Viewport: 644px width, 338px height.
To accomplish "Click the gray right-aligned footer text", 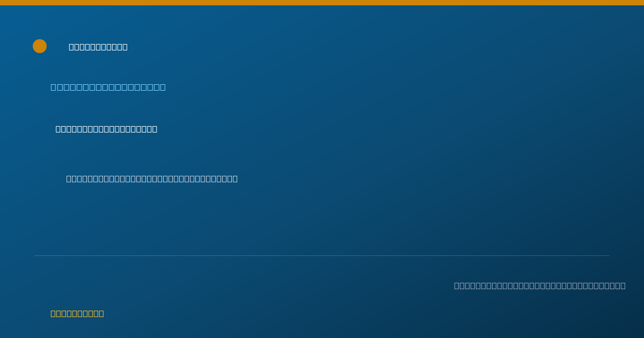I will (x=540, y=285).
